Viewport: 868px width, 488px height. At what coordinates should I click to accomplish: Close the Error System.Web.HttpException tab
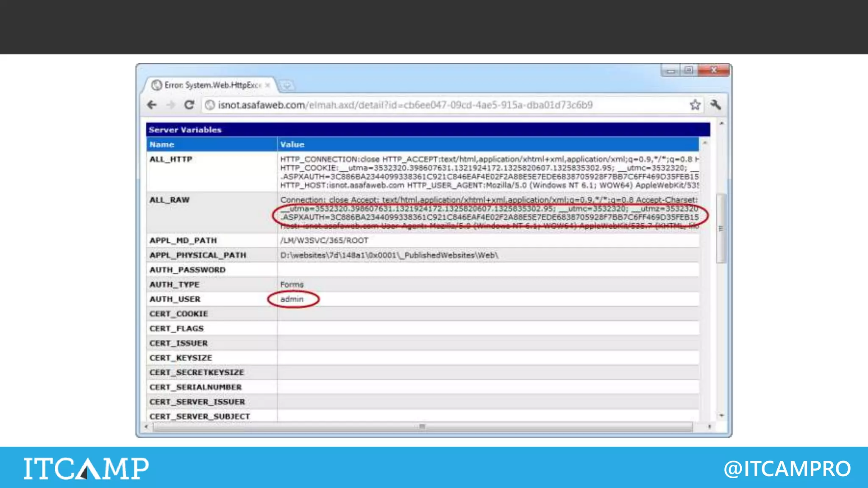coord(267,85)
